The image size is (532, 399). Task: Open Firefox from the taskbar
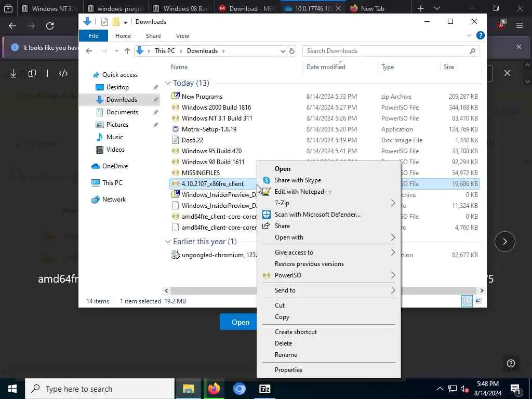coord(214,389)
